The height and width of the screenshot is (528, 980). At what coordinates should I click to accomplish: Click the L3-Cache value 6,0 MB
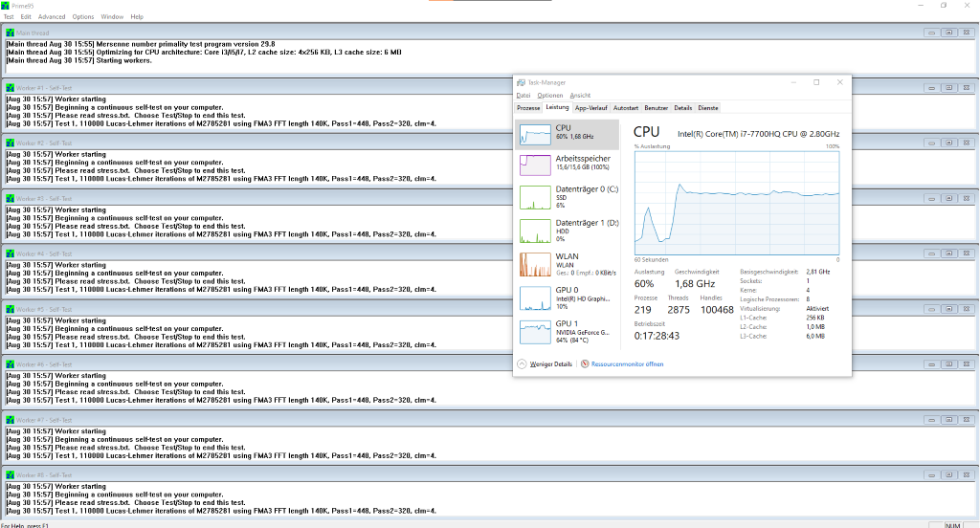click(815, 336)
